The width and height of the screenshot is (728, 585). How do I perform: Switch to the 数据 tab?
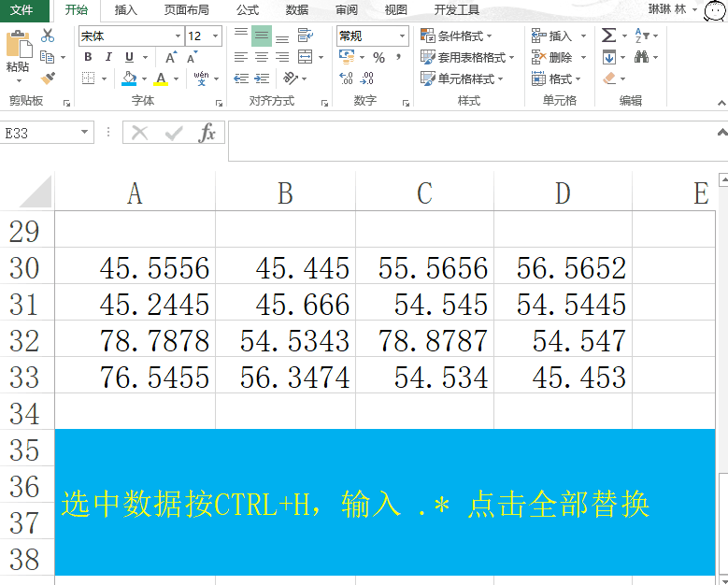pos(296,10)
